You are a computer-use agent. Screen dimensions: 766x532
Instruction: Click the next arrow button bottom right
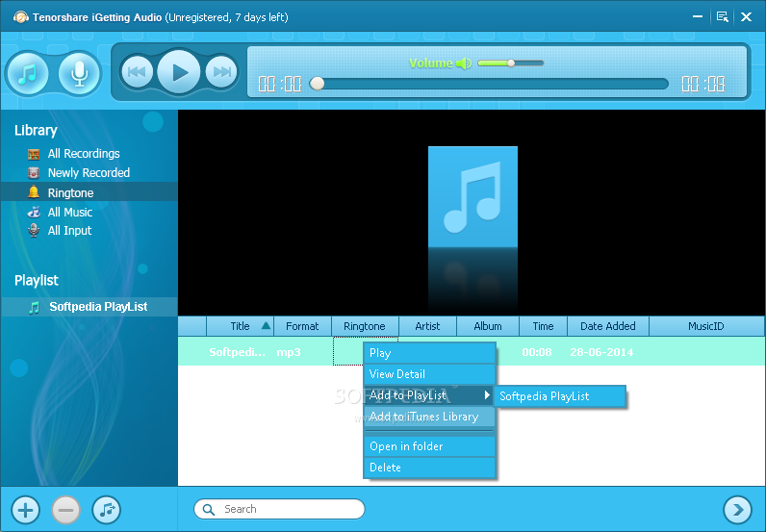[x=738, y=510]
